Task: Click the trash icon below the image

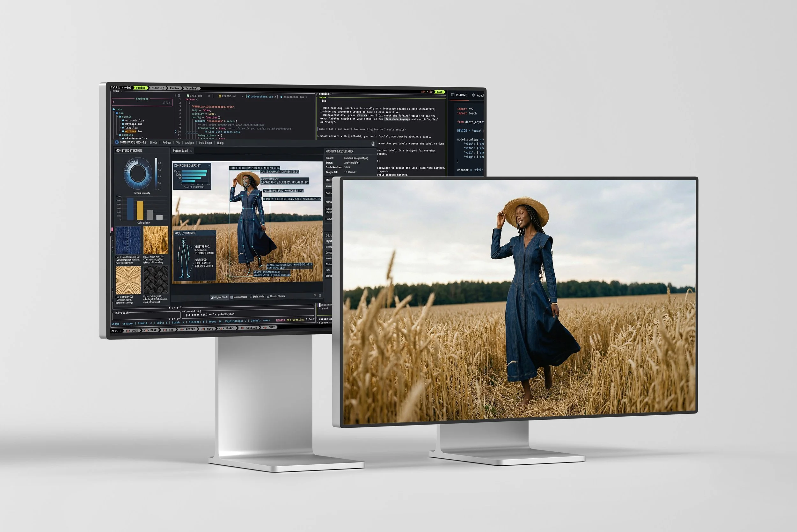Action: click(320, 295)
